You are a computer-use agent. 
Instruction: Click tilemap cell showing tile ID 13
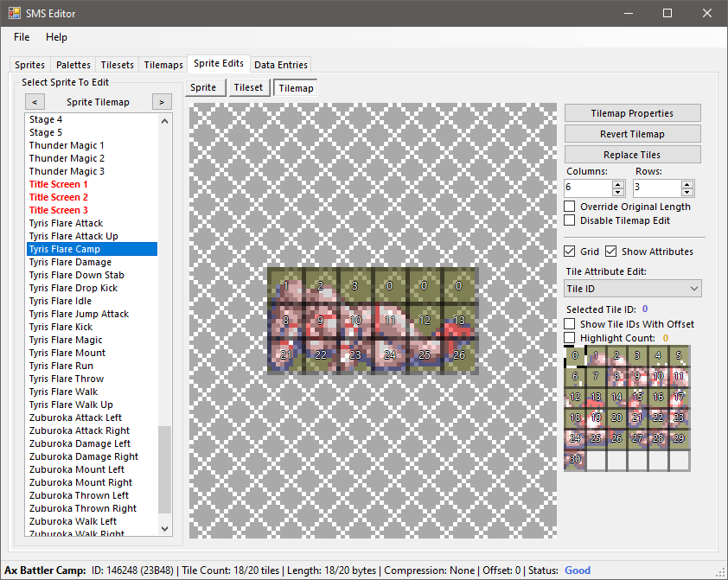[459, 321]
